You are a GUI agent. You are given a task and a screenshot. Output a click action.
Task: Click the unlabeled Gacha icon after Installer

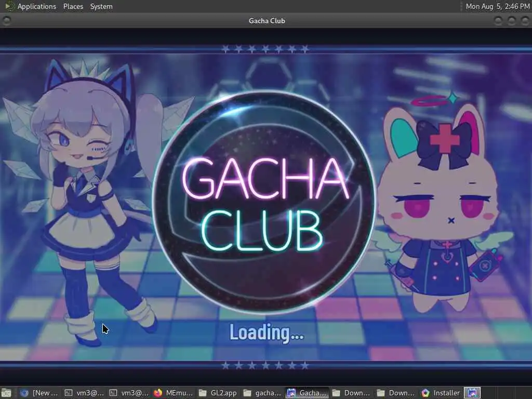(x=472, y=393)
